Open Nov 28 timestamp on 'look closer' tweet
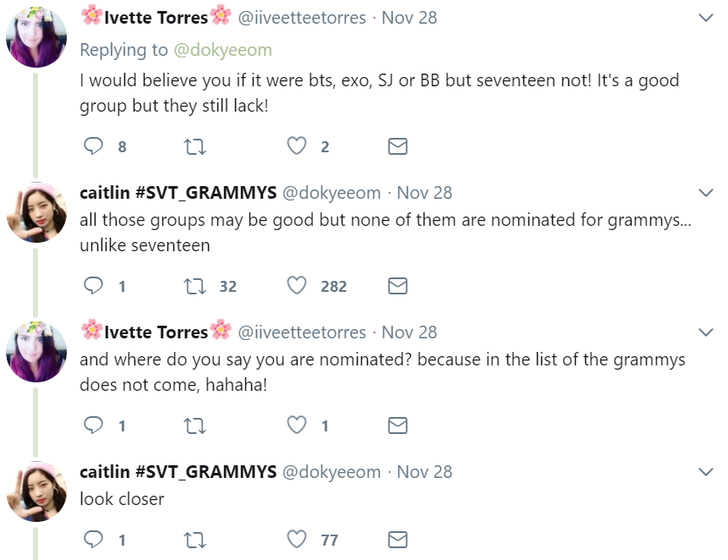 (424, 471)
